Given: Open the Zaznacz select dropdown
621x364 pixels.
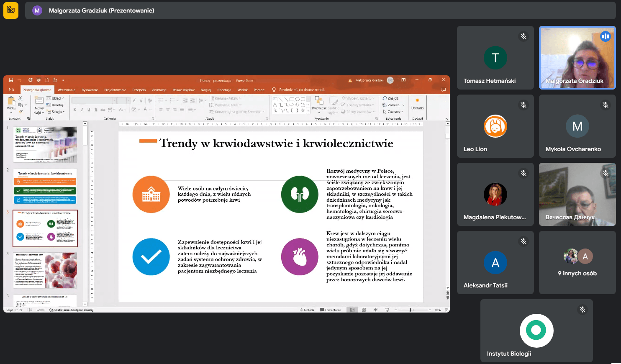Looking at the screenshot, I should pos(393,112).
